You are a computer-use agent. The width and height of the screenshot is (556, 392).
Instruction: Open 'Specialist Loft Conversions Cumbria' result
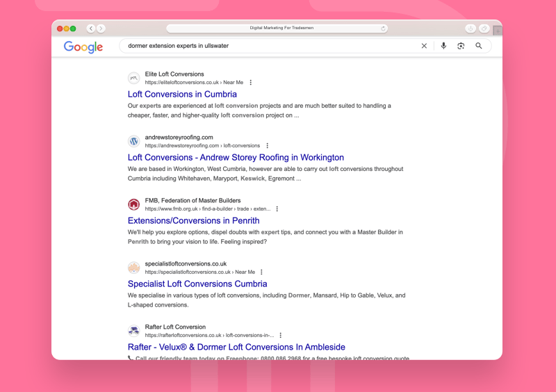click(x=197, y=284)
